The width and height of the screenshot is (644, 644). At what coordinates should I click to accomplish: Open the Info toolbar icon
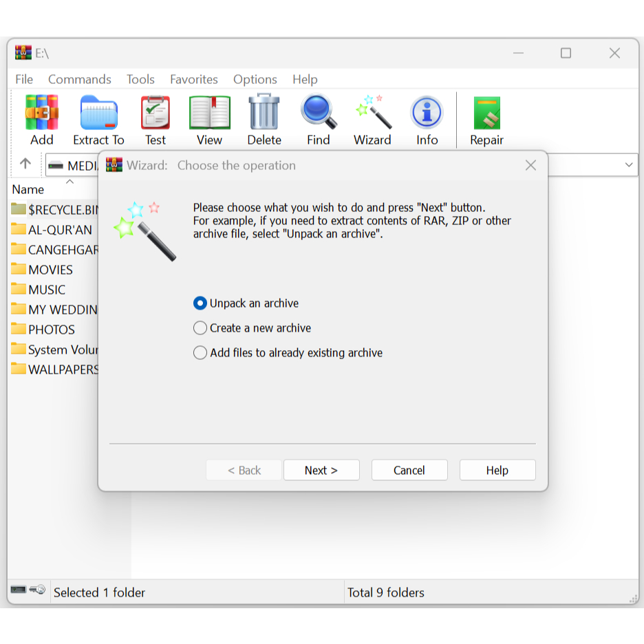427,112
